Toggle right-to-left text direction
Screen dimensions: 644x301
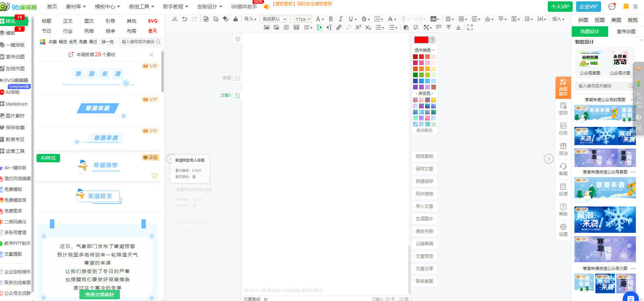point(329,28)
